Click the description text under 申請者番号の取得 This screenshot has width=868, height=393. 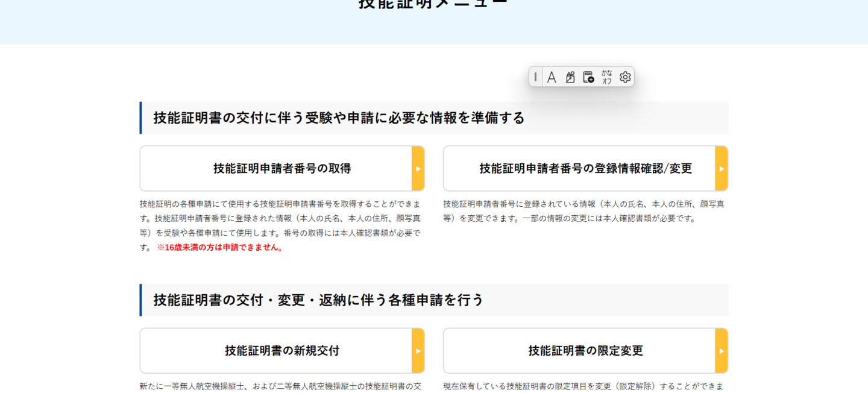coord(280,218)
